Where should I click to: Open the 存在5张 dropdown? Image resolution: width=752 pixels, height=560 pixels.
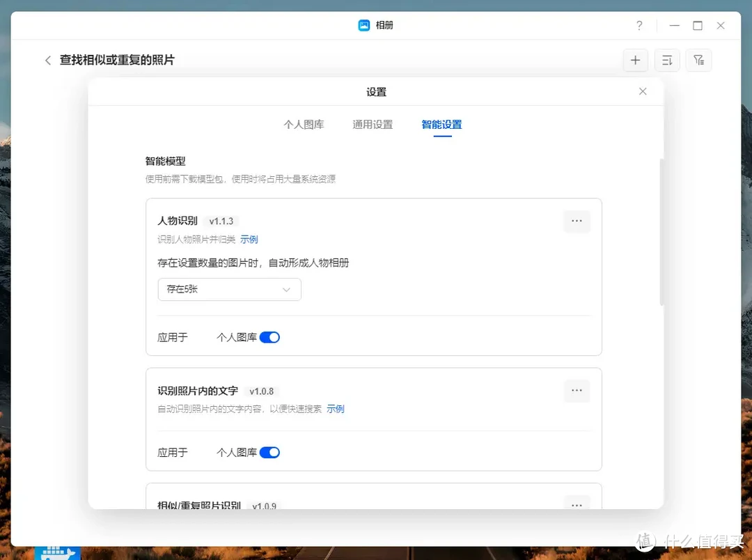pyautogui.click(x=229, y=289)
